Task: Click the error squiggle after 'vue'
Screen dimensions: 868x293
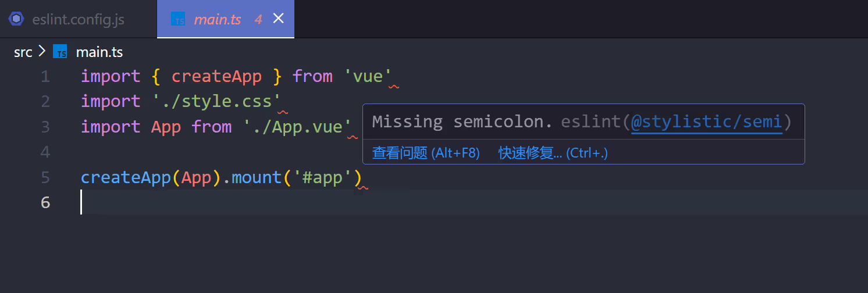Action: pyautogui.click(x=394, y=87)
